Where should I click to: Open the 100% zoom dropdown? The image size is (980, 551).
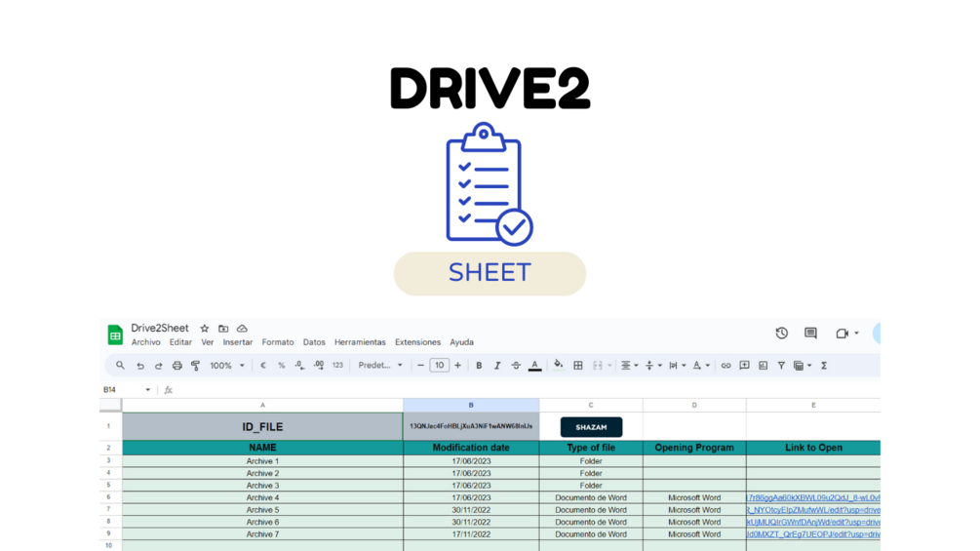point(227,366)
